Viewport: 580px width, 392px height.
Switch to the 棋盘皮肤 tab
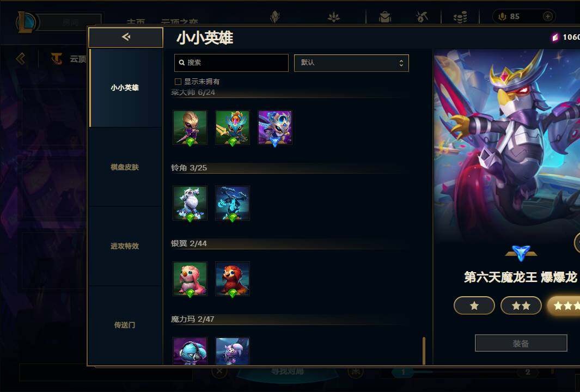coord(125,167)
